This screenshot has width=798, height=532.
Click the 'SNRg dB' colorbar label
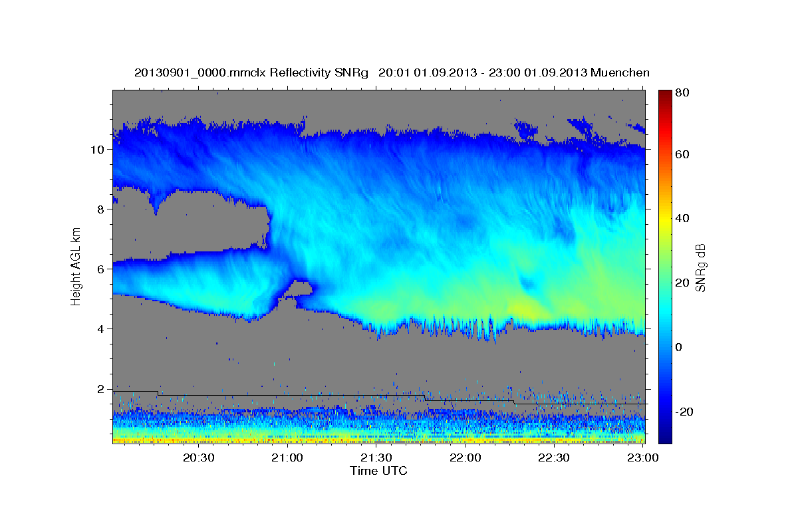700,267
